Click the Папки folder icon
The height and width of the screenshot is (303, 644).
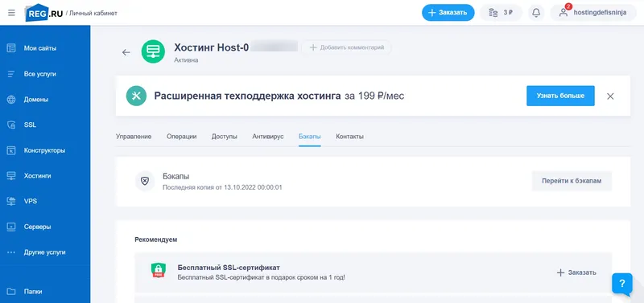[11, 292]
